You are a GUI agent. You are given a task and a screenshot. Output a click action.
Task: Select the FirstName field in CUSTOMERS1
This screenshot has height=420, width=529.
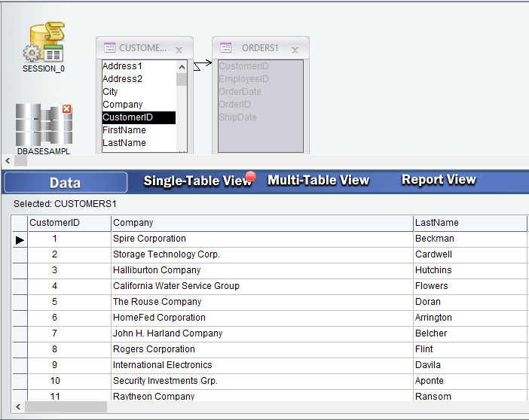tap(124, 130)
